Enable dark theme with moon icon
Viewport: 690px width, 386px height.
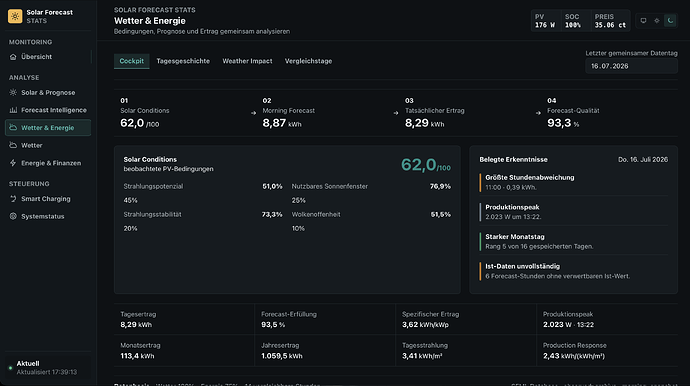[x=670, y=21]
